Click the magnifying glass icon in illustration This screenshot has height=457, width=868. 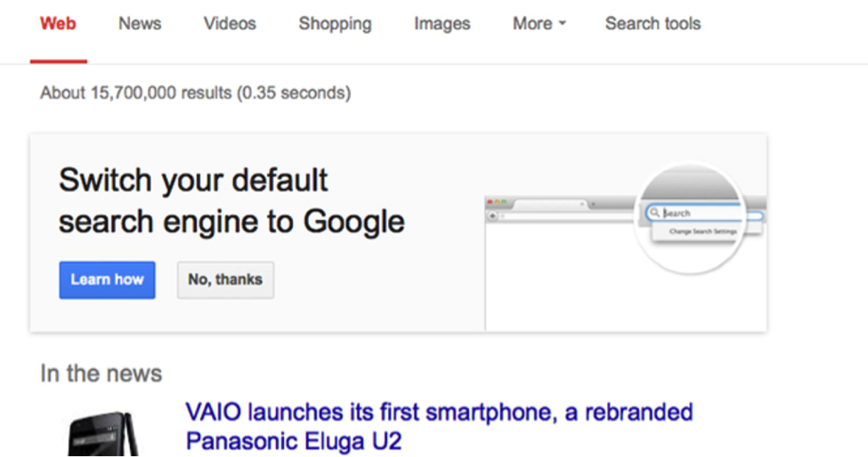click(654, 213)
